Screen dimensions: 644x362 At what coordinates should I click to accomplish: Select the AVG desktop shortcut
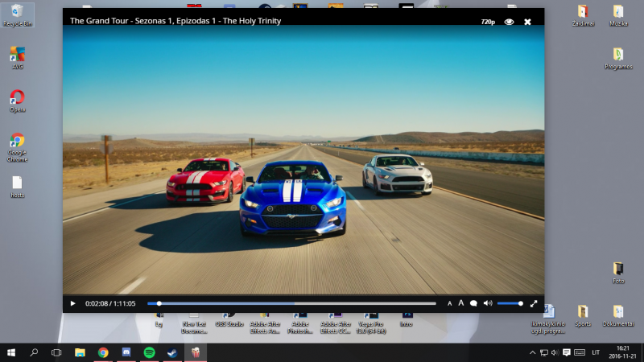click(x=17, y=58)
